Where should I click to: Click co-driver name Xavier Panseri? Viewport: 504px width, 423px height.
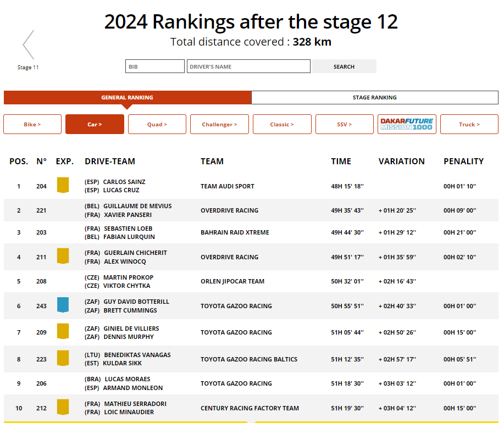[128, 215]
